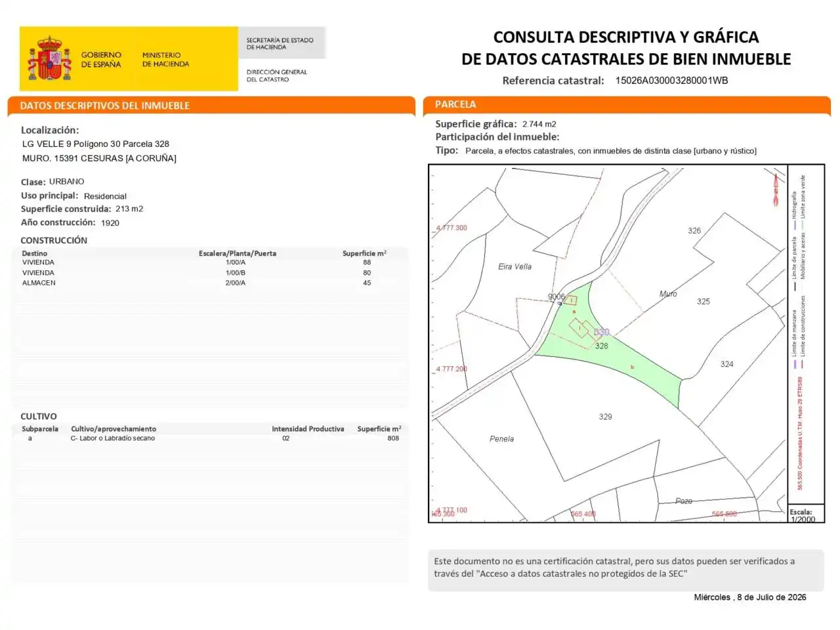The image size is (840, 630).
Task: Click 'C- Labor o Labradío secano' entry
Action: 113,438
